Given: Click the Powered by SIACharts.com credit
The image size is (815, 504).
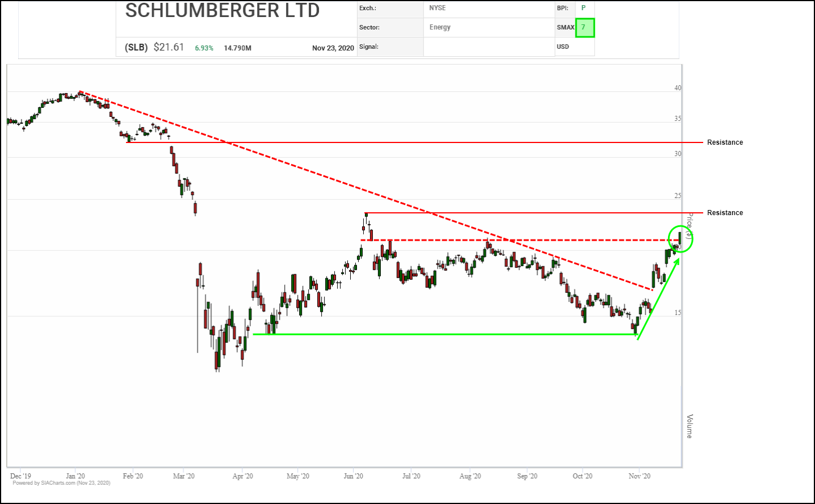Looking at the screenshot, I should (x=61, y=484).
